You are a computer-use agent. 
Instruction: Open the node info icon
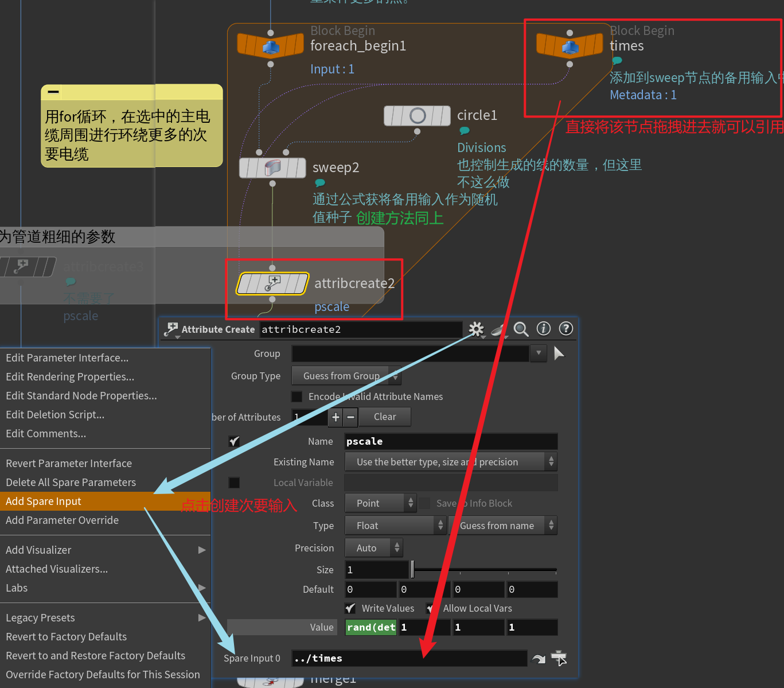[x=543, y=328]
